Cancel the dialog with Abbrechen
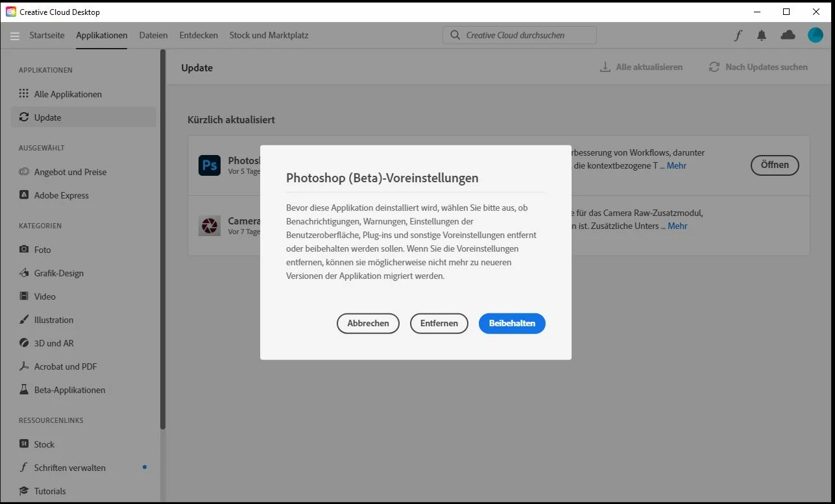835x504 pixels. pyautogui.click(x=368, y=323)
